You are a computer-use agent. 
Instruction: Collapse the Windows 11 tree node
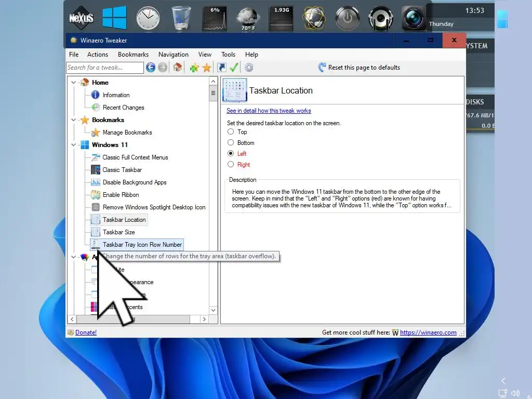(73, 145)
